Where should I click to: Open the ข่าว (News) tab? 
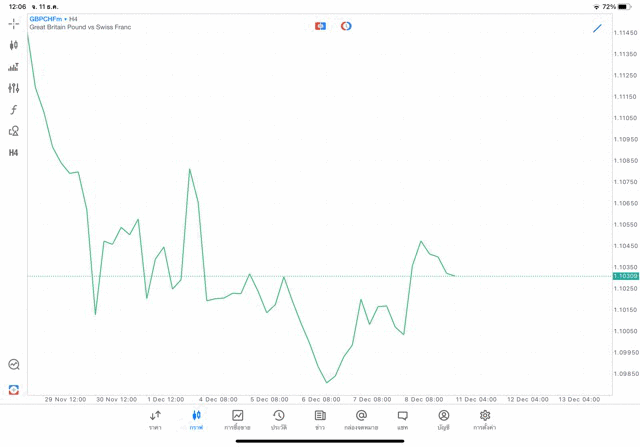point(320,420)
